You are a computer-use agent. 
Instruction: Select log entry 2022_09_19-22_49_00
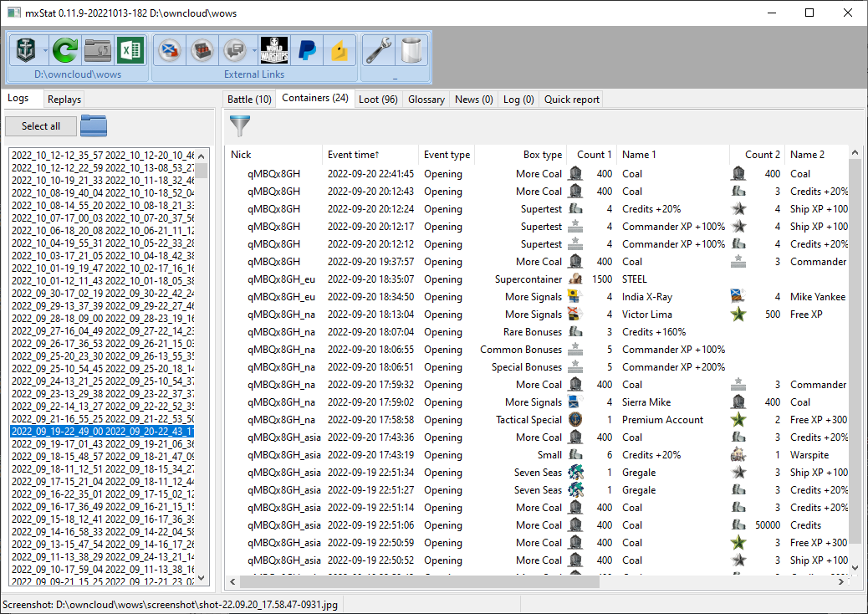coord(102,432)
